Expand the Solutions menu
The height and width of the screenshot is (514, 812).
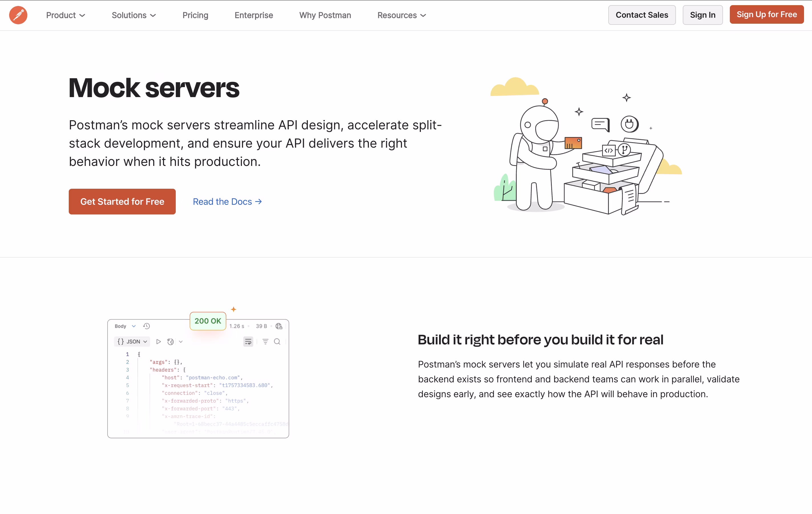(134, 15)
